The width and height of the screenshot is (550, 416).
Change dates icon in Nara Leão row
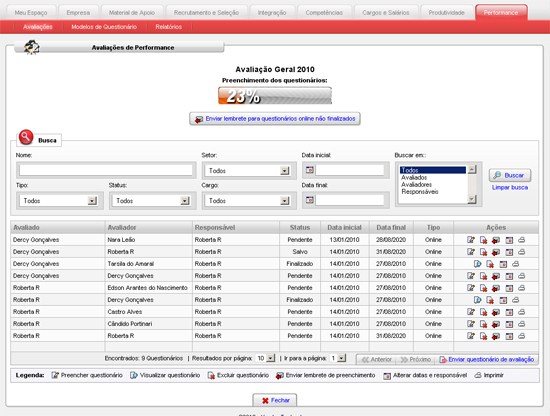[509, 240]
